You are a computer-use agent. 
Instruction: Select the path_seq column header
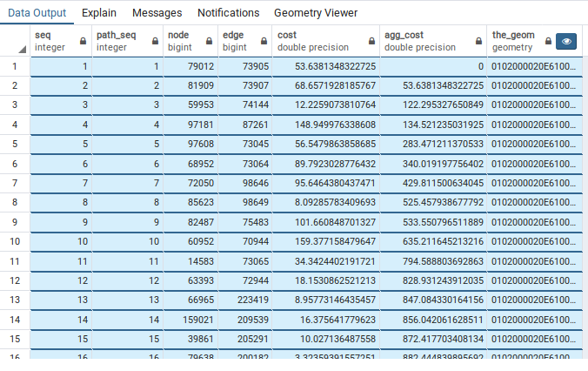[x=128, y=41]
